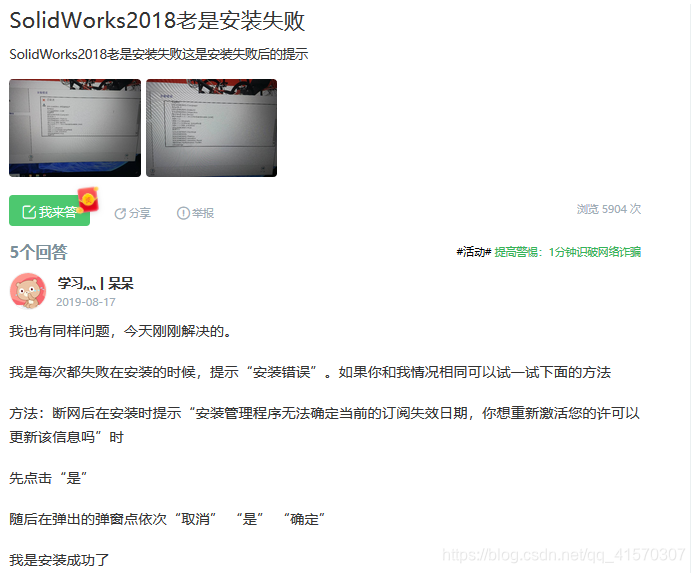
Task: Click the answer date 2019-08-17
Action: tap(86, 302)
